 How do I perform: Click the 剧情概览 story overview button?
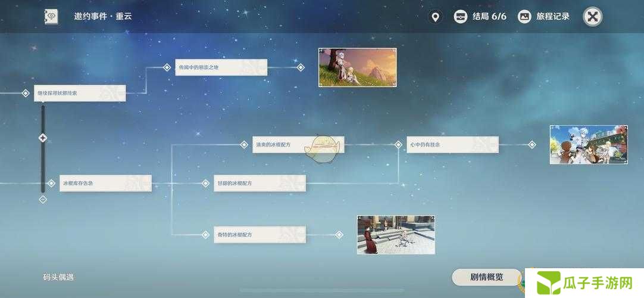[x=486, y=277]
